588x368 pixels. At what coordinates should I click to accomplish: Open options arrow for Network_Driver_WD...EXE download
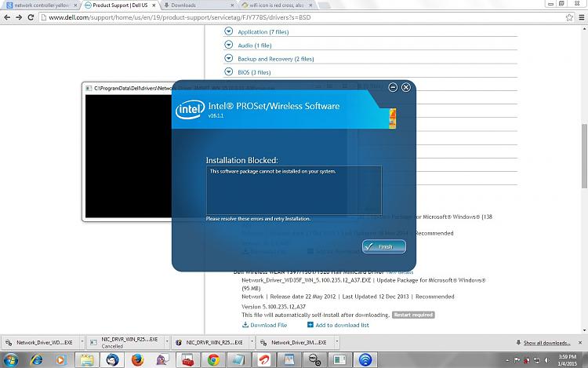point(82,342)
